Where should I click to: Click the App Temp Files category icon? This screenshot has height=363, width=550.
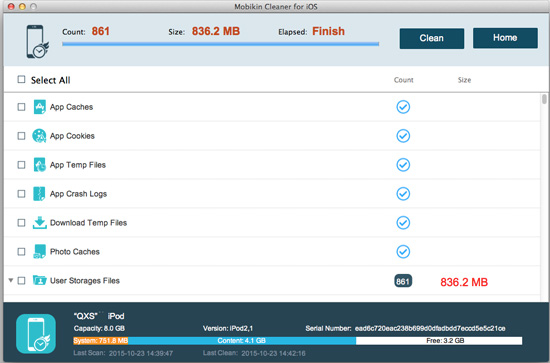click(x=39, y=164)
